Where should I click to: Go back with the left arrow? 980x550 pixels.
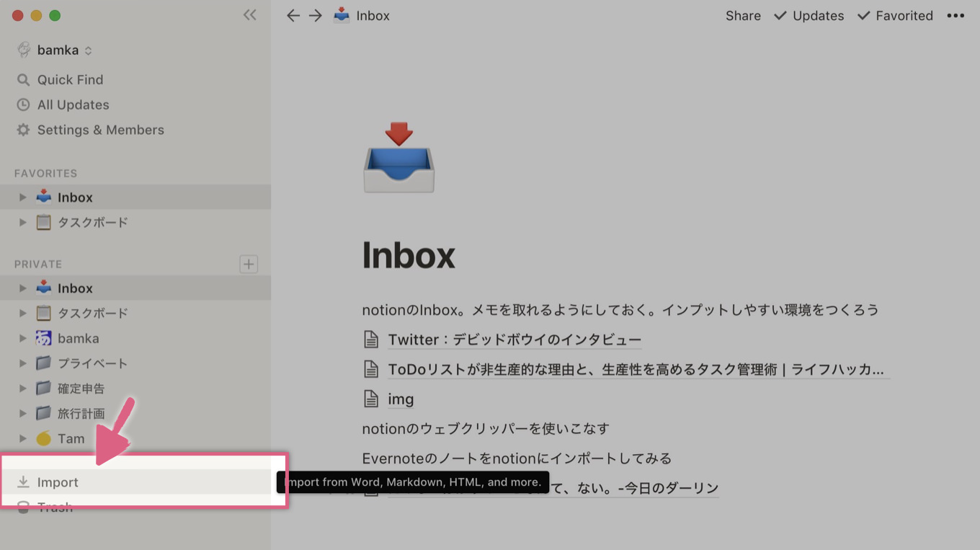pyautogui.click(x=293, y=16)
